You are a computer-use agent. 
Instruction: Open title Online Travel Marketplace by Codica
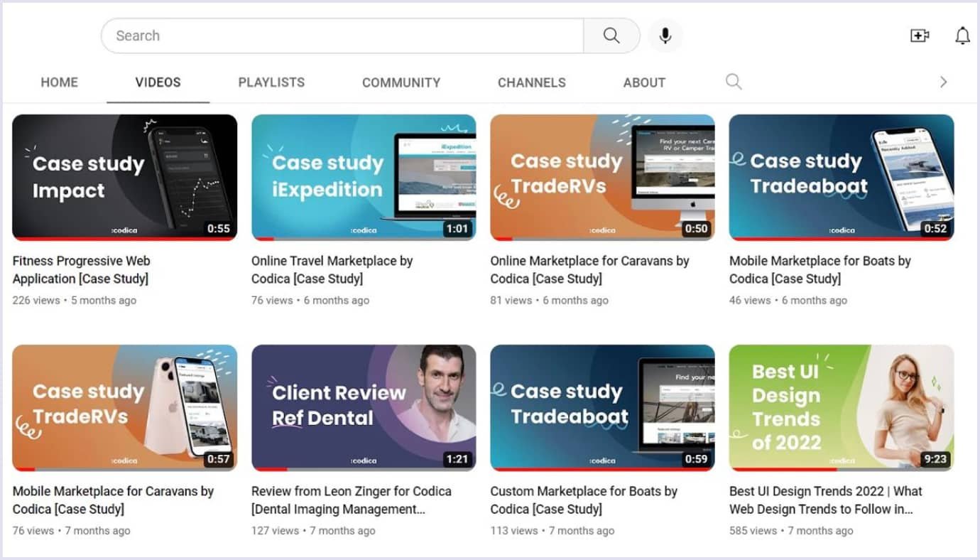point(332,270)
